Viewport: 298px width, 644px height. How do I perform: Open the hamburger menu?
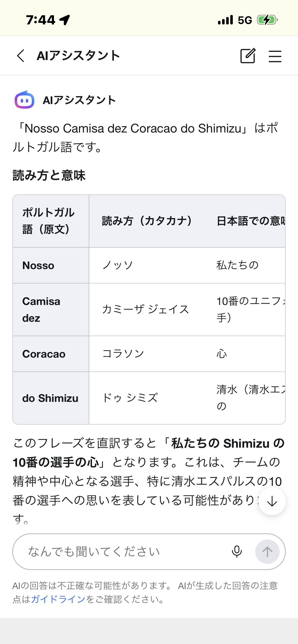coord(275,56)
